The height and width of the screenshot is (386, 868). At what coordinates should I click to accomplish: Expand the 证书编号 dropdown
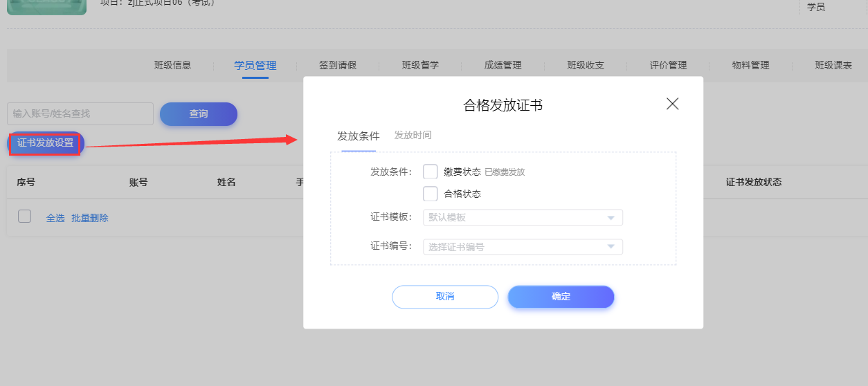point(523,247)
